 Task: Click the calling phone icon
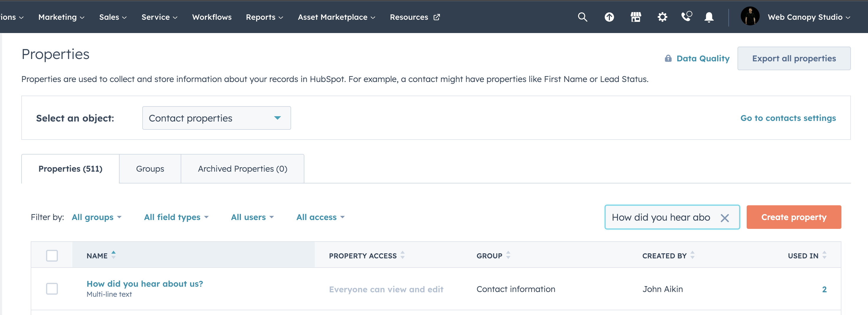(686, 17)
